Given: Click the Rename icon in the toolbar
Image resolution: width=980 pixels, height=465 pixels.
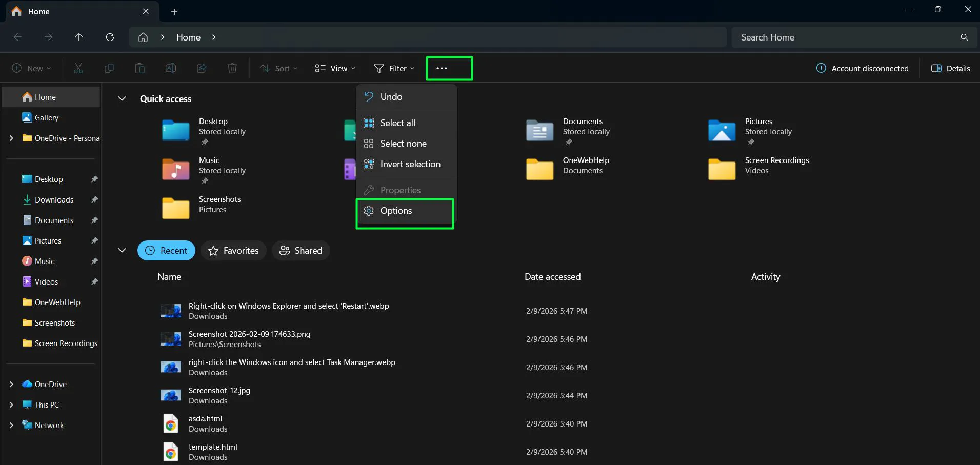Looking at the screenshot, I should pyautogui.click(x=170, y=68).
